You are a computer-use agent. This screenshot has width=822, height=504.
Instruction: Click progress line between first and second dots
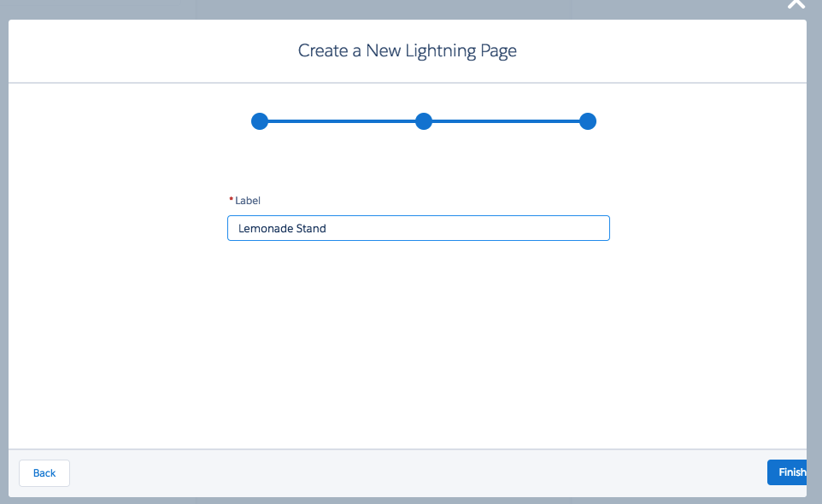coord(342,121)
